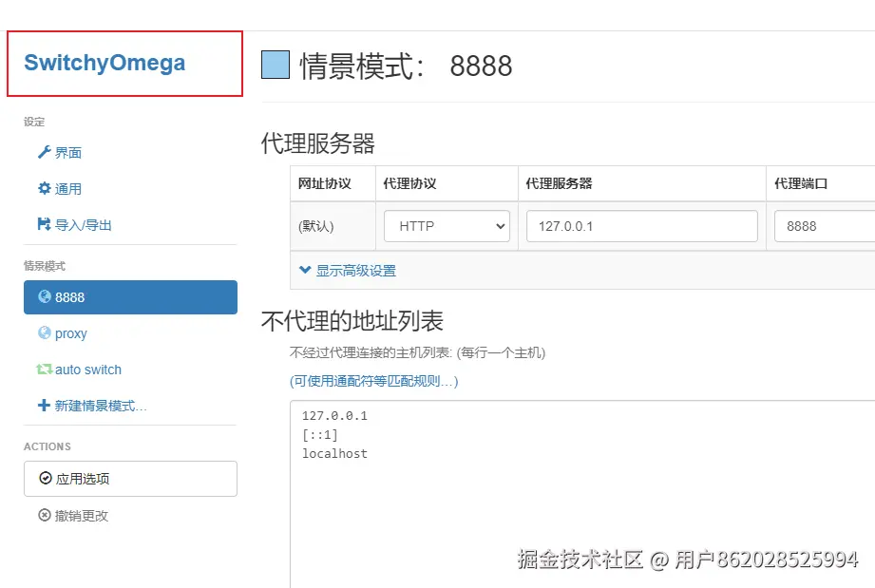875x588 pixels.
Task: Click the globe icon of proxy profile
Action: click(45, 333)
